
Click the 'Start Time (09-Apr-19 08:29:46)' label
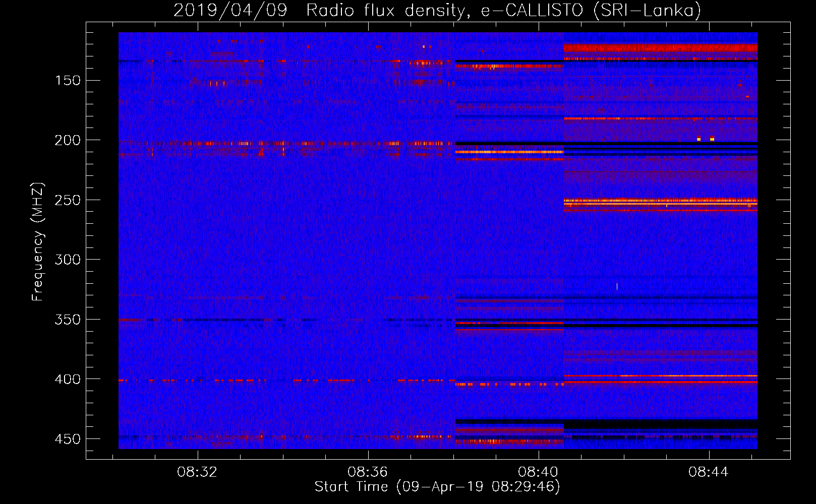click(437, 487)
